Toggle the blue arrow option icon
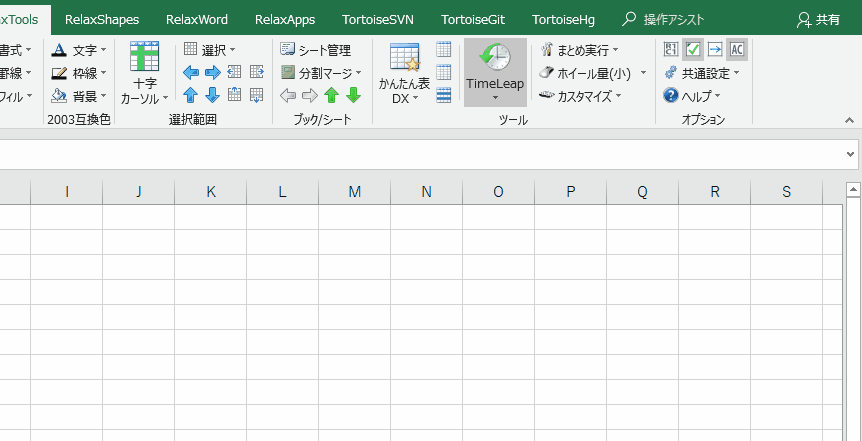The height and width of the screenshot is (441, 862). (x=715, y=49)
